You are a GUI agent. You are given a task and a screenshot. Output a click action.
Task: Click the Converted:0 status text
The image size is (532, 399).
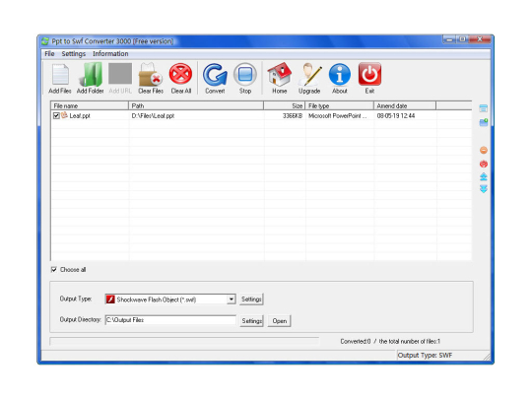point(356,341)
